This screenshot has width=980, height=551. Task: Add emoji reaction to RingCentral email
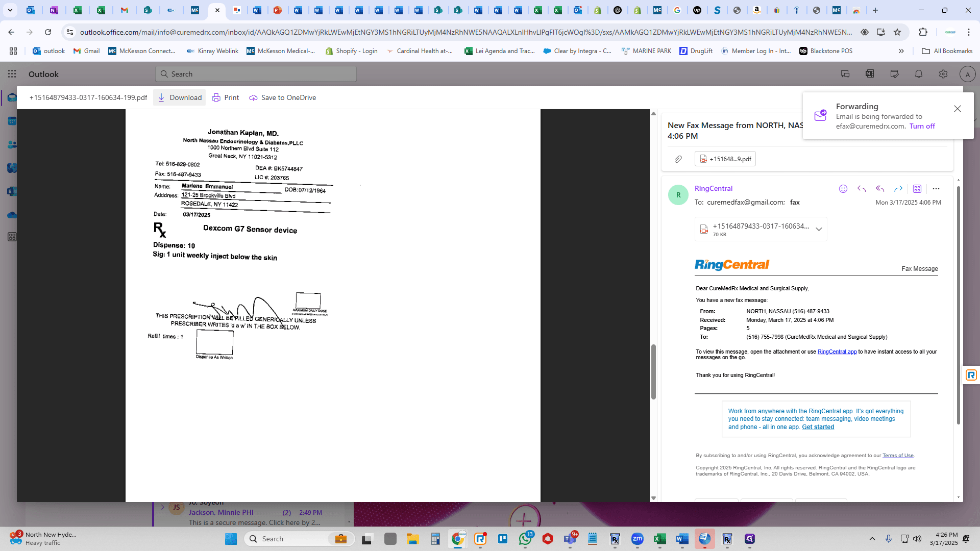[x=843, y=189]
